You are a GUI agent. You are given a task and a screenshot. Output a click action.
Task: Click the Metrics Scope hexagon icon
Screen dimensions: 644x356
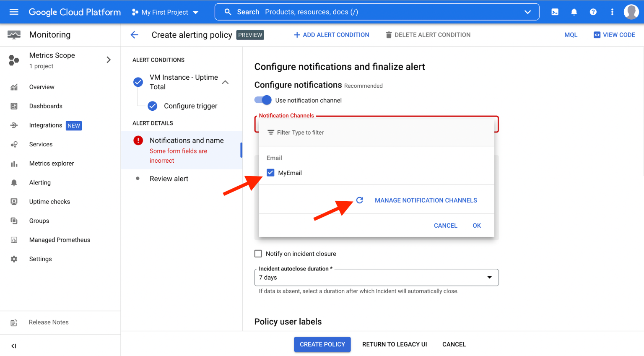pyautogui.click(x=14, y=60)
